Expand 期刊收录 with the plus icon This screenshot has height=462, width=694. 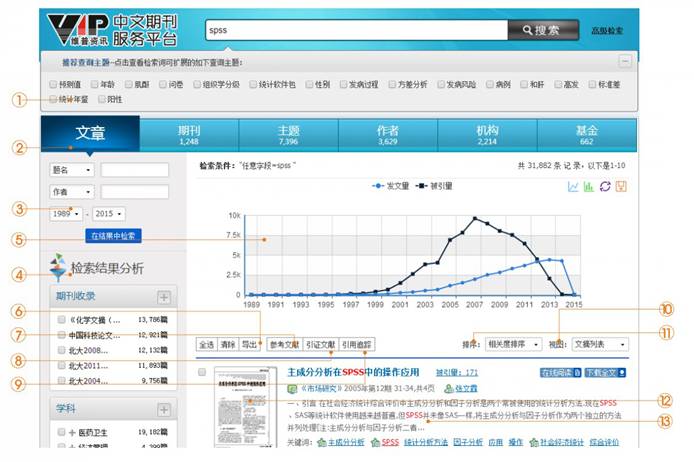click(163, 297)
